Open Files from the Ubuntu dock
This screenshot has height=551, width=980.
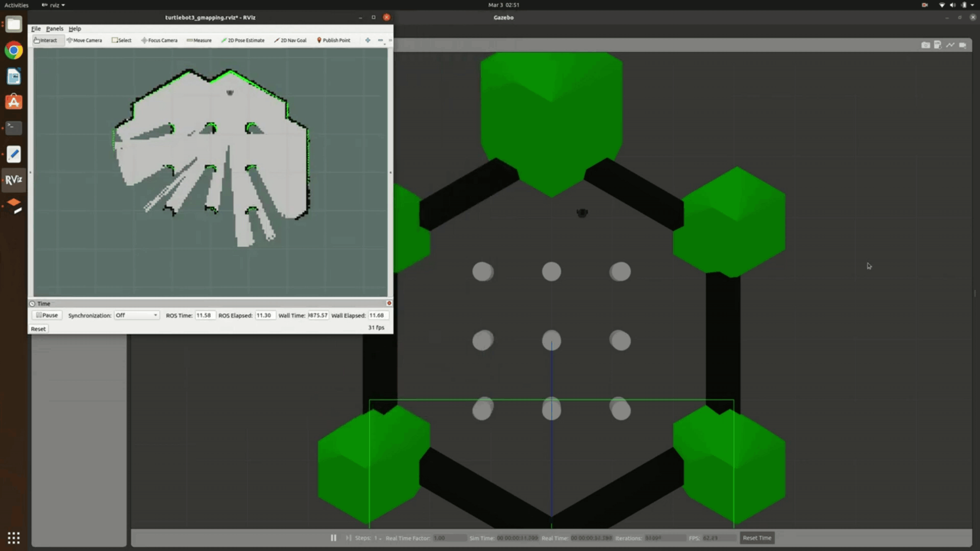[14, 24]
